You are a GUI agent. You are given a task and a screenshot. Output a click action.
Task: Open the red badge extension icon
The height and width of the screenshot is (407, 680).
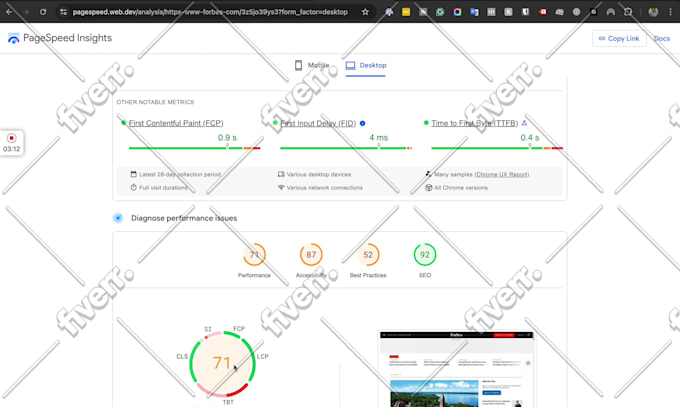[x=542, y=12]
